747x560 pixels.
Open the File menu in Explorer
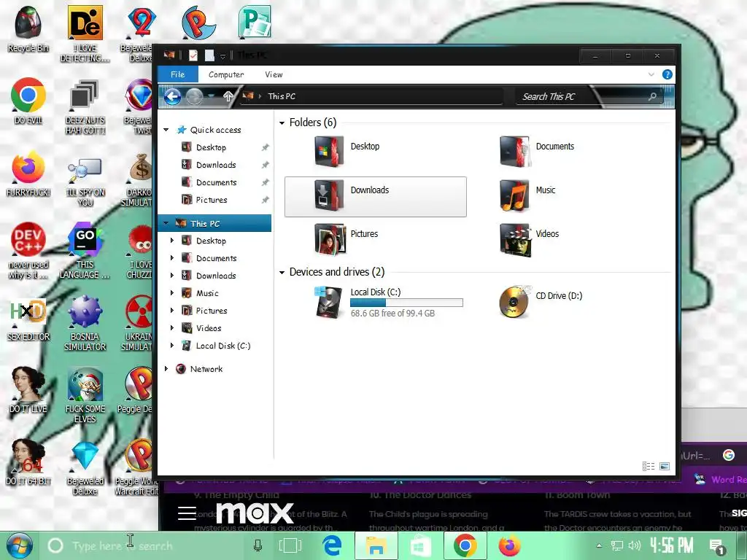tap(178, 74)
